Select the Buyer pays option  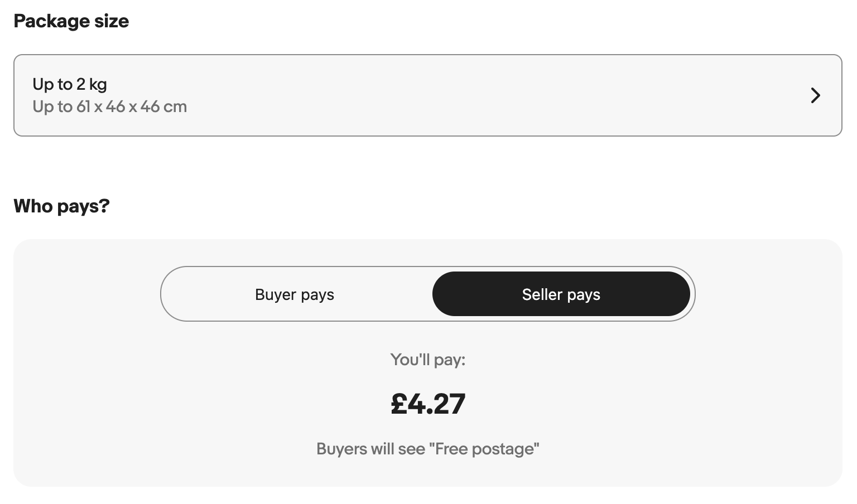295,294
